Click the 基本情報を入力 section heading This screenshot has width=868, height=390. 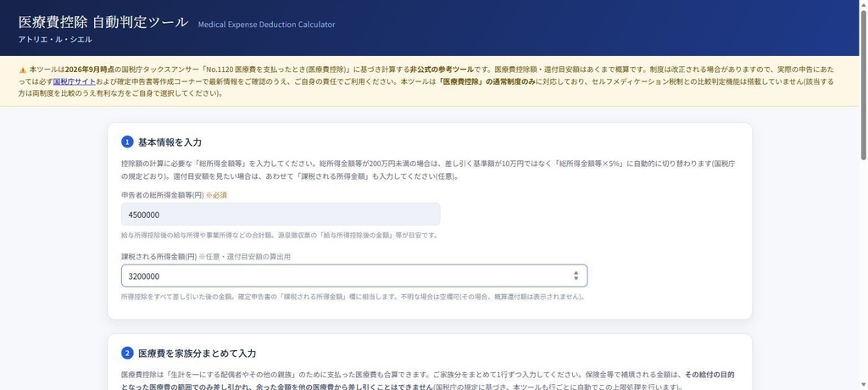pyautogui.click(x=170, y=142)
